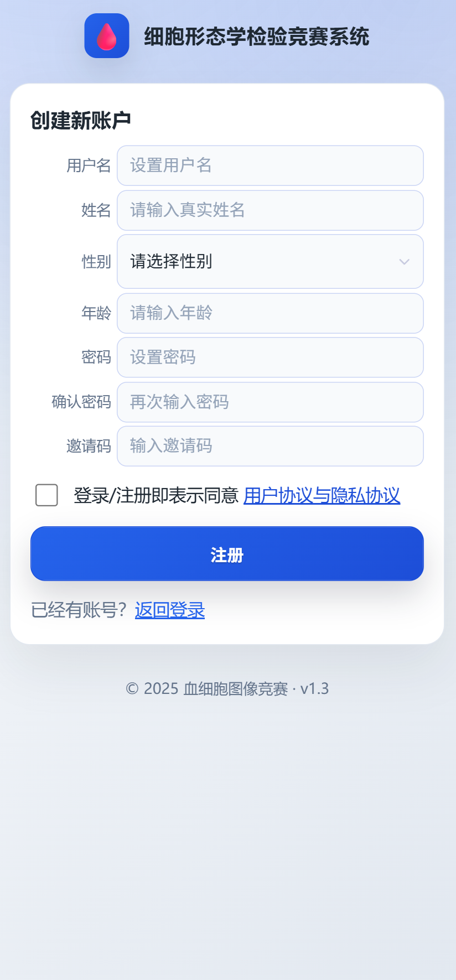The width and height of the screenshot is (456, 980).
Task: Click the 输入邀请码 invitation code field
Action: pos(270,446)
